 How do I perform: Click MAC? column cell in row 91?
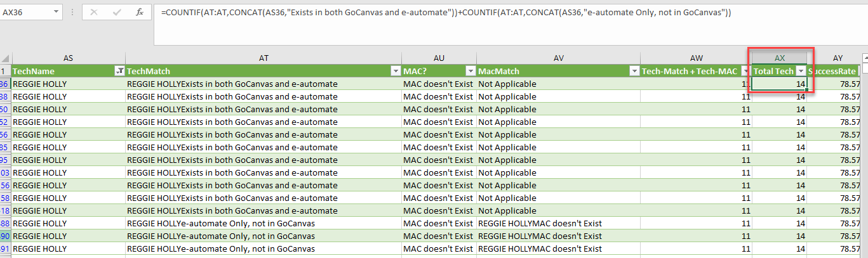tap(439, 248)
